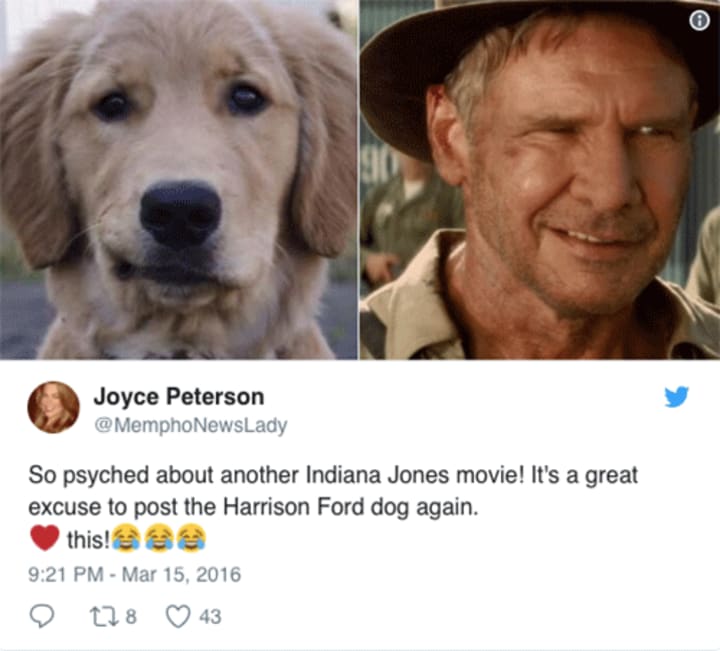Image resolution: width=720 pixels, height=651 pixels.
Task: Open Twitter via the blue bird logo
Action: pyautogui.click(x=676, y=396)
